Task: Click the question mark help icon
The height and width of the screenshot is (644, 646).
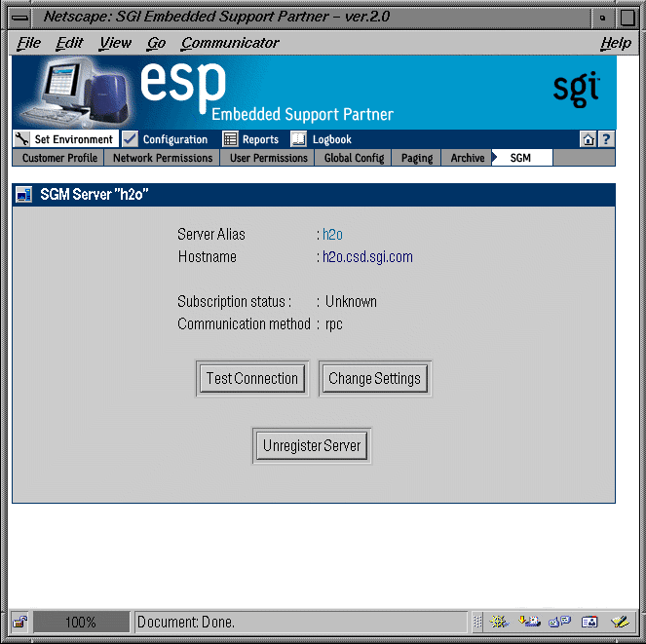Action: (x=606, y=139)
